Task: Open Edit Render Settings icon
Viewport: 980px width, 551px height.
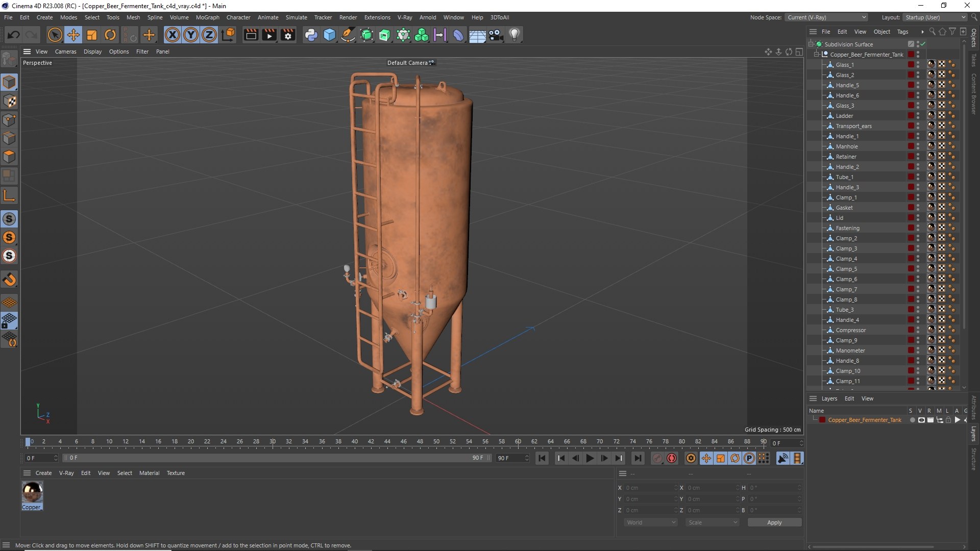Action: click(288, 35)
